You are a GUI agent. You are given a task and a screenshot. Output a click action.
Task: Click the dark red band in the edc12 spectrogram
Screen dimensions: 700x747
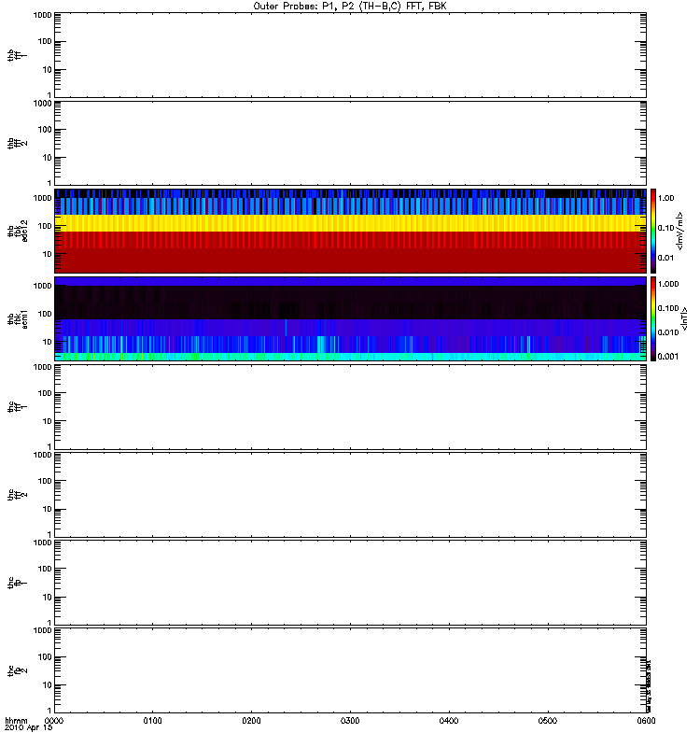point(351,261)
